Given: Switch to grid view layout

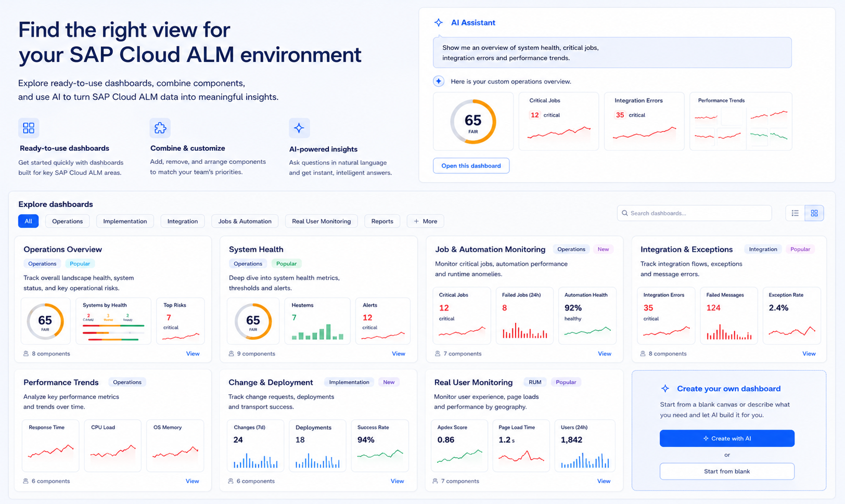Looking at the screenshot, I should (x=814, y=213).
